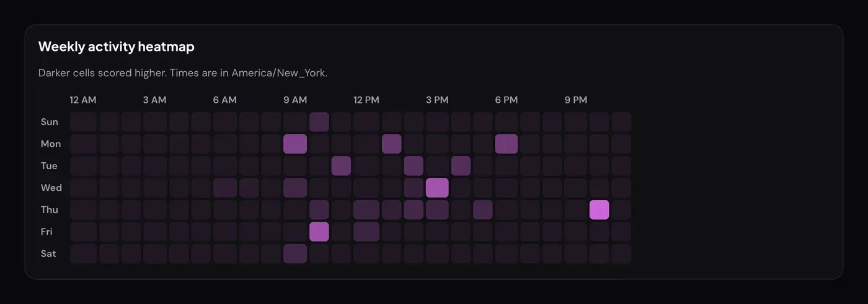Select the Monday 1 PM heatmap cell

click(x=392, y=144)
